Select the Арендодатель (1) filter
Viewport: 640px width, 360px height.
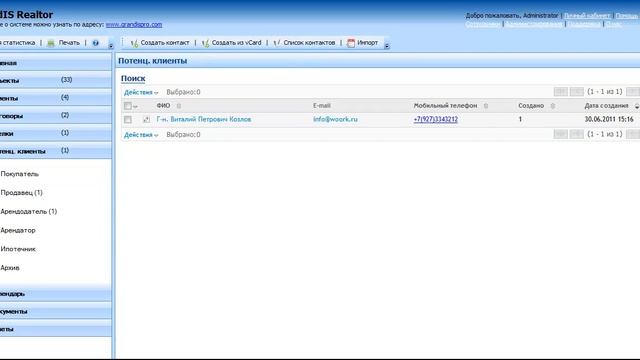pyautogui.click(x=29, y=211)
